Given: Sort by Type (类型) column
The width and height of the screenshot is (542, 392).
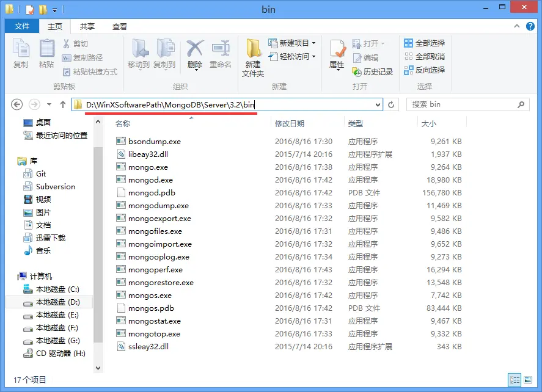Looking at the screenshot, I should tap(356, 123).
